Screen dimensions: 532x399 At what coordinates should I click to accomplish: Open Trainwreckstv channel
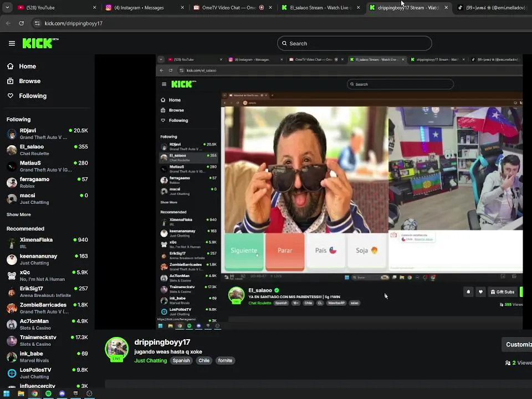click(x=48, y=341)
